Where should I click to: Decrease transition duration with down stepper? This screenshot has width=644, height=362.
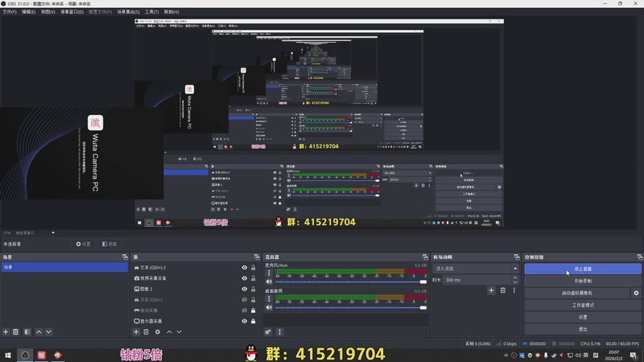[x=515, y=282]
